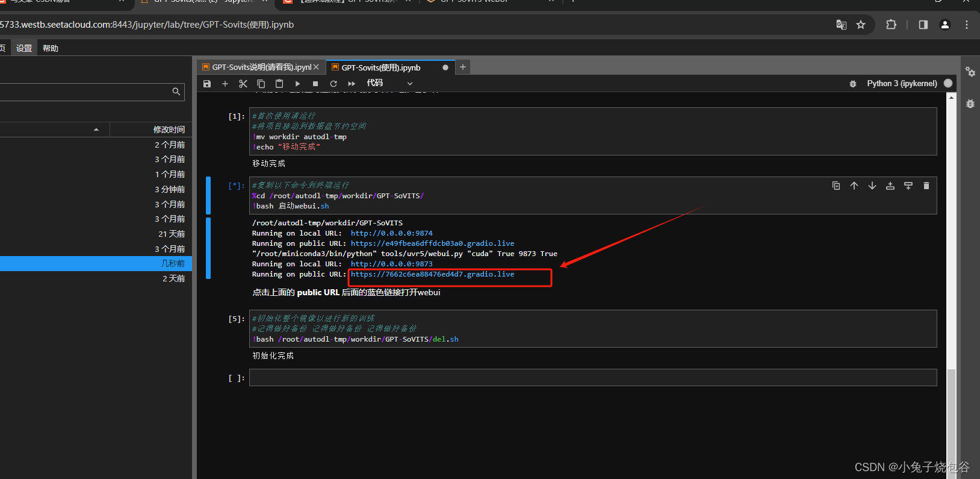The image size is (980, 479).
Task: Select the file row modified 2 个月前
Action: pyautogui.click(x=96, y=145)
